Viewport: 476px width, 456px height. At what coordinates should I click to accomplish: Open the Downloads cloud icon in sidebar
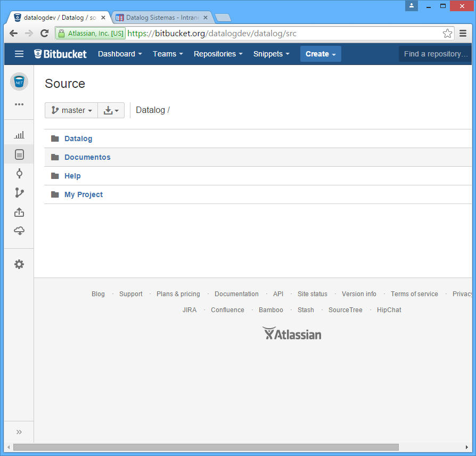19,231
